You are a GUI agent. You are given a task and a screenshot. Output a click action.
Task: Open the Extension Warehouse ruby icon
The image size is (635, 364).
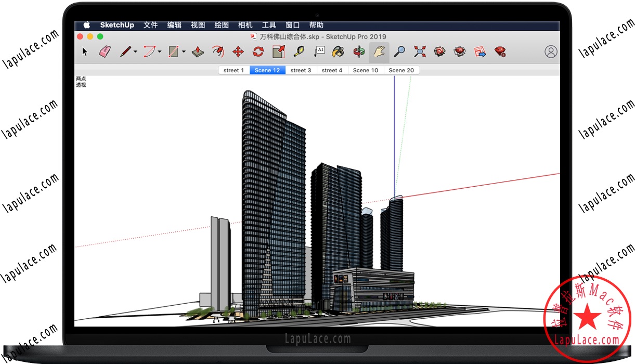500,51
